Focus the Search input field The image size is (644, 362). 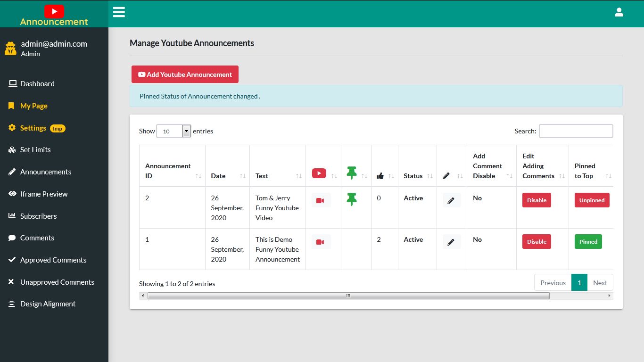pyautogui.click(x=576, y=131)
